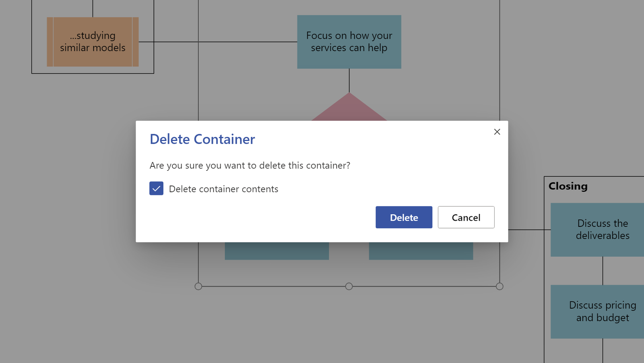The height and width of the screenshot is (363, 644).
Task: Select the "Discuss pricing and budget" shape
Action: pyautogui.click(x=602, y=311)
